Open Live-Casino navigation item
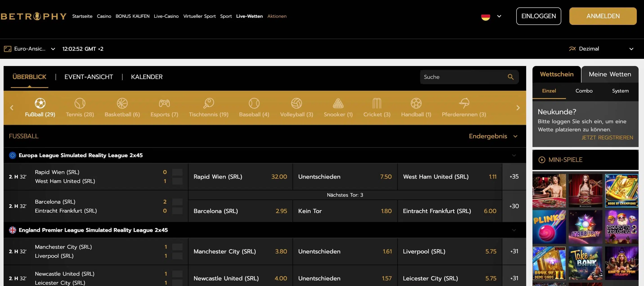Viewport: 644px width, 286px height. pos(166,16)
